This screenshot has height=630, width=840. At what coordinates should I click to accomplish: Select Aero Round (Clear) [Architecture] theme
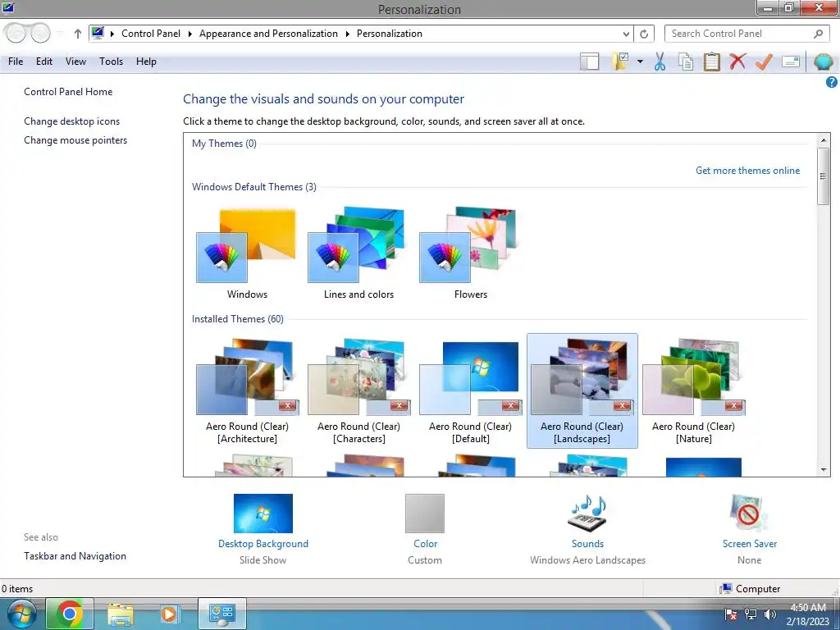[x=247, y=391]
